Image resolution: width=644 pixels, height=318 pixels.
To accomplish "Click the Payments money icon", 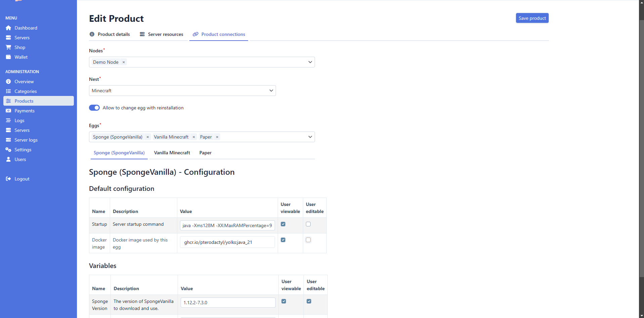I will [8, 111].
